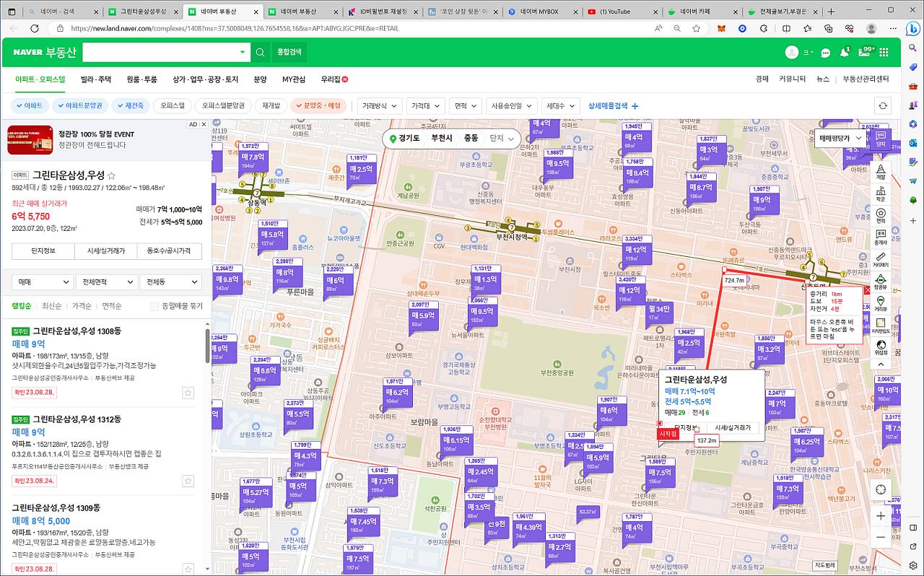Open the Naver services grid menu
Screen dimensions: 924x576
point(883,53)
